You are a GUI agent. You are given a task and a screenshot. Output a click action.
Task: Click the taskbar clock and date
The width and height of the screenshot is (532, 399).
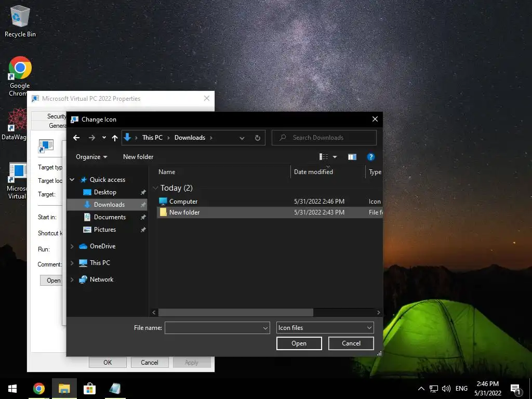pyautogui.click(x=487, y=389)
